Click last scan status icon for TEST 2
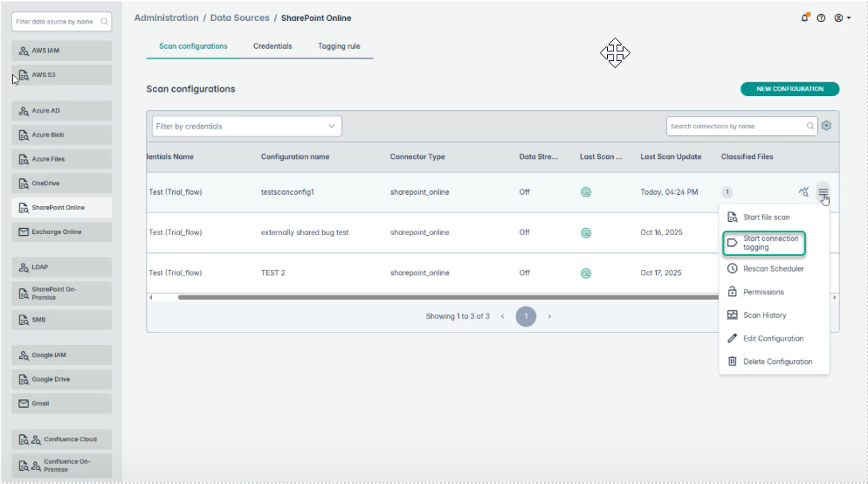 (586, 273)
